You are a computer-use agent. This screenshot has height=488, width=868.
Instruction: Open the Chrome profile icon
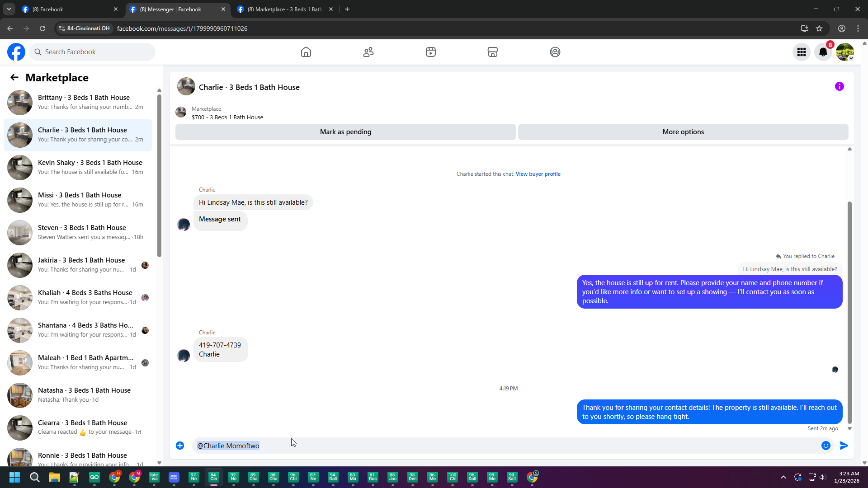coord(842,28)
